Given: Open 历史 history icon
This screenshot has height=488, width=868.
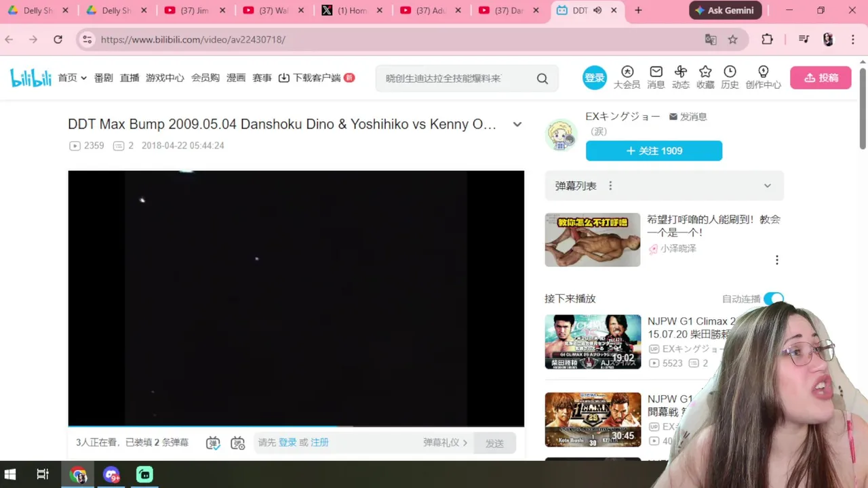Looking at the screenshot, I should pos(730,77).
